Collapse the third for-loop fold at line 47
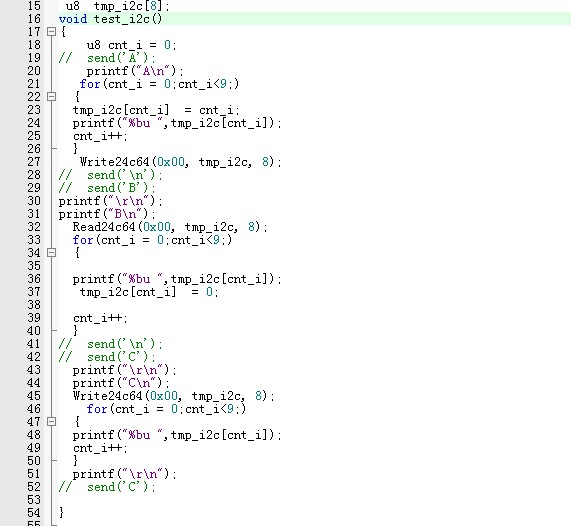Screen dimensions: 571x526 51,421
